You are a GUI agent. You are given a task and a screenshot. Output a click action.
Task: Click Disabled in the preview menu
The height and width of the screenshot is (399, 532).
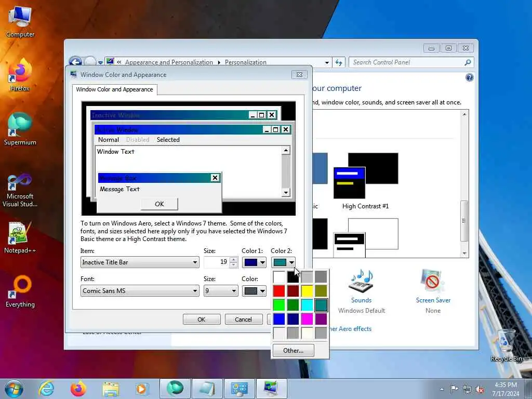(138, 139)
